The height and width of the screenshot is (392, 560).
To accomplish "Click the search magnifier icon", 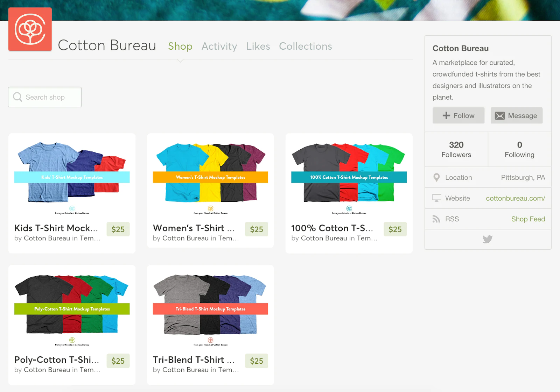I will 17,97.
